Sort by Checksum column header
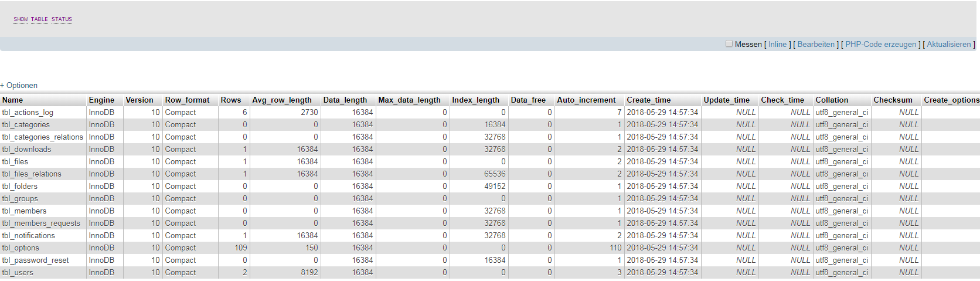This screenshot has width=980, height=281. [x=893, y=100]
